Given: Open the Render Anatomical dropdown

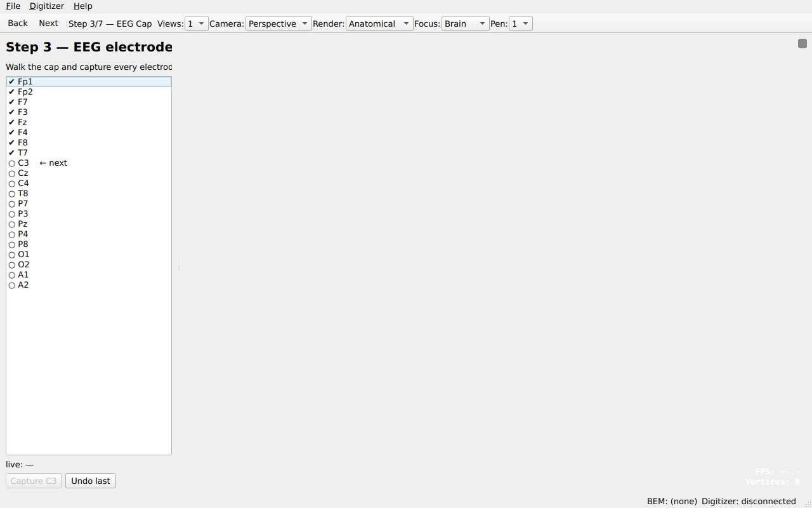Looking at the screenshot, I should coord(379,23).
